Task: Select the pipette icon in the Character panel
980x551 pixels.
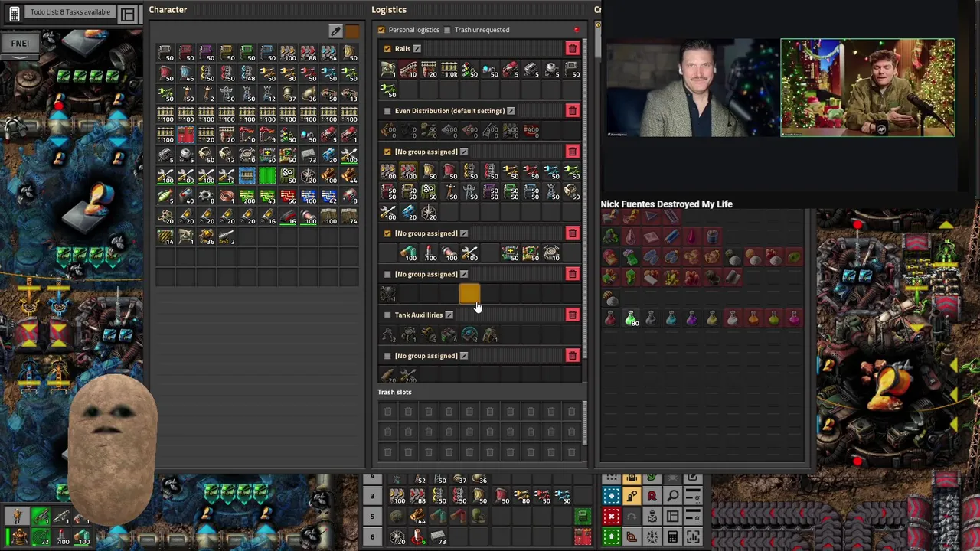Action: [335, 31]
